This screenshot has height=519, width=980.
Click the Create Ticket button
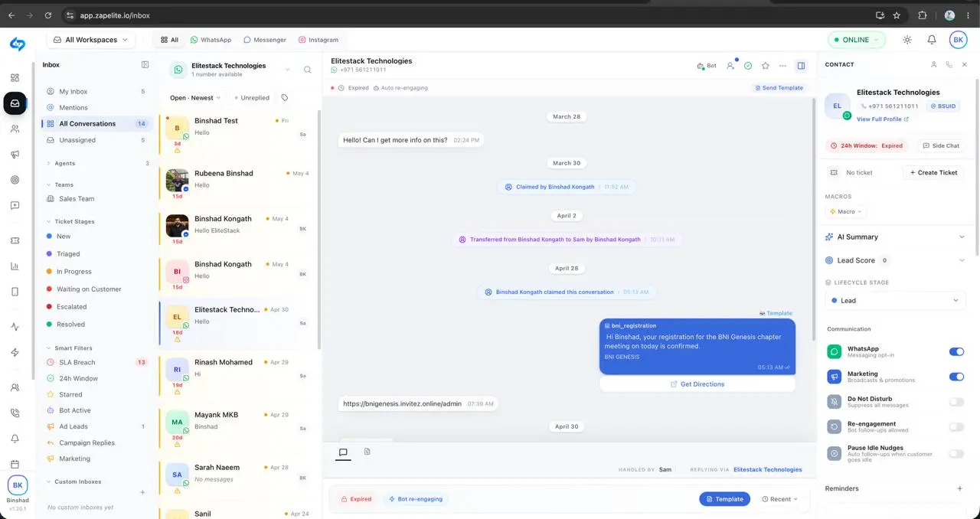tap(933, 173)
